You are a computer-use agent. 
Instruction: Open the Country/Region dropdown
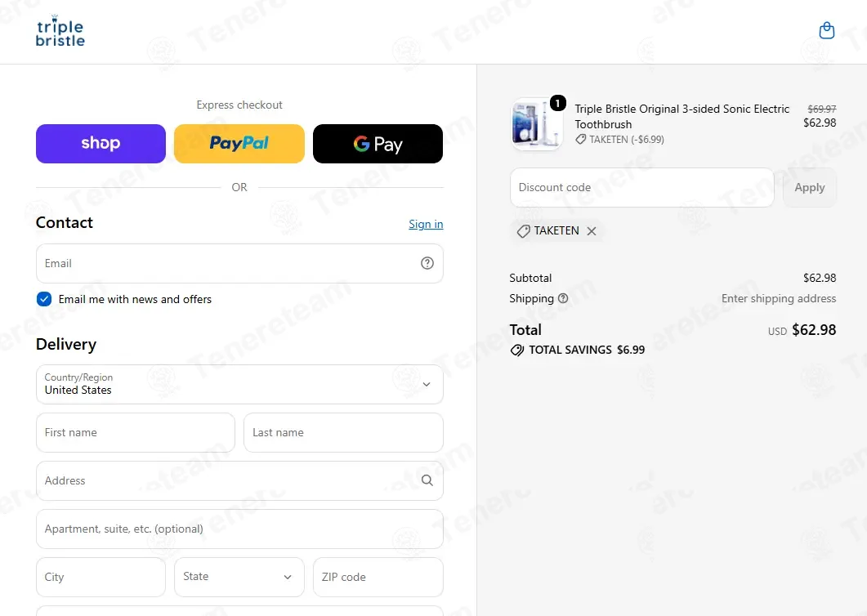click(239, 384)
